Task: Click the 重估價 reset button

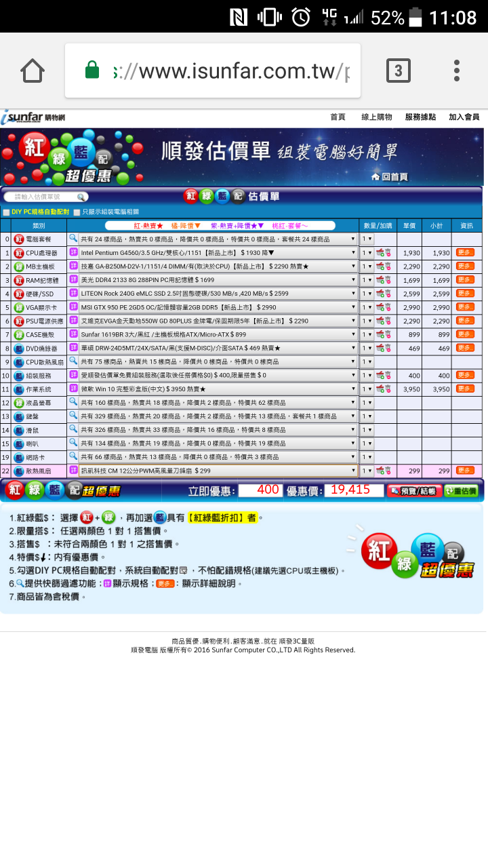Action: (461, 490)
